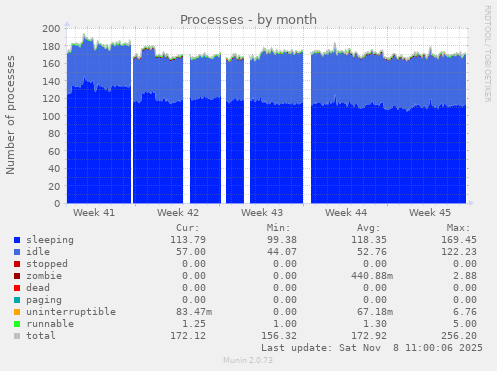Click the paging legend color swatch

tap(17, 300)
